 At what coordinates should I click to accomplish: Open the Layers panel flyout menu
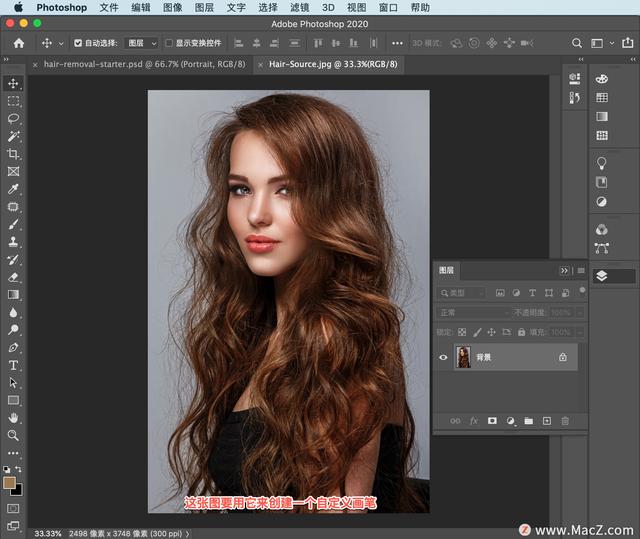[580, 271]
